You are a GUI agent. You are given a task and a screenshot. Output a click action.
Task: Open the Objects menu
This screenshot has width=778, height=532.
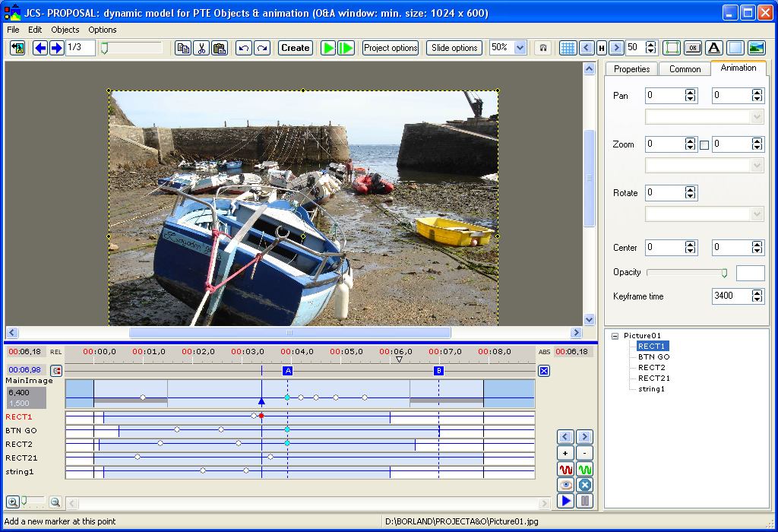(65, 30)
